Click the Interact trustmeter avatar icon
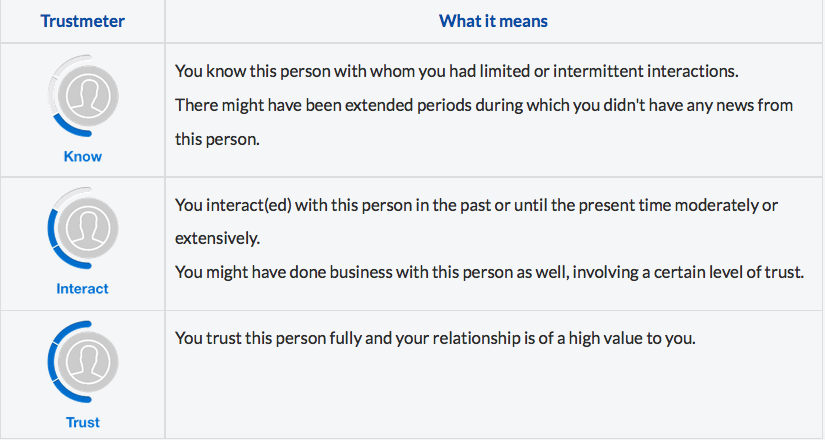 coord(88,228)
